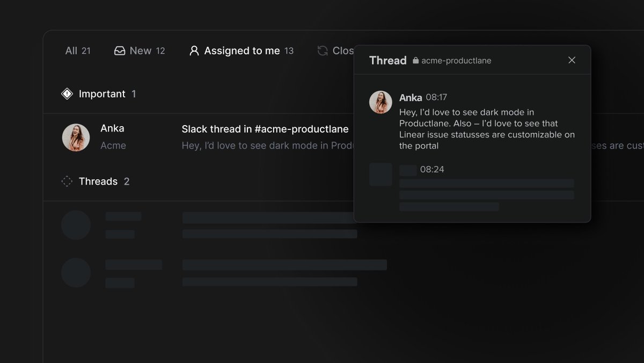
Task: Click the 08:17 message timestamp
Action: [436, 97]
